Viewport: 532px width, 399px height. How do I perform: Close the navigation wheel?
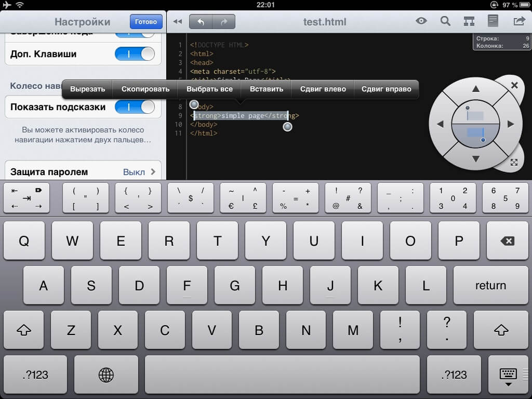514,85
